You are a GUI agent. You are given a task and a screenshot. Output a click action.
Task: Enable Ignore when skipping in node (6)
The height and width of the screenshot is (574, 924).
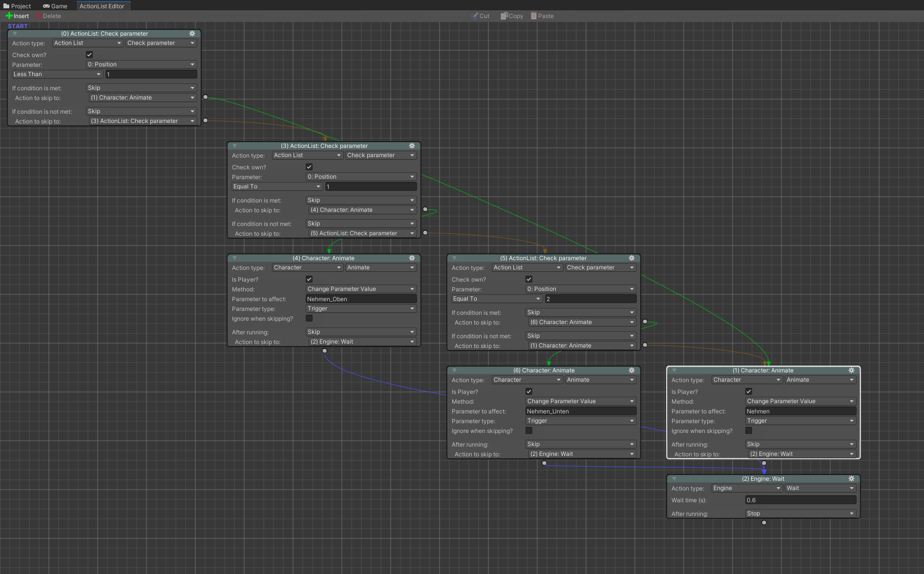click(x=529, y=430)
